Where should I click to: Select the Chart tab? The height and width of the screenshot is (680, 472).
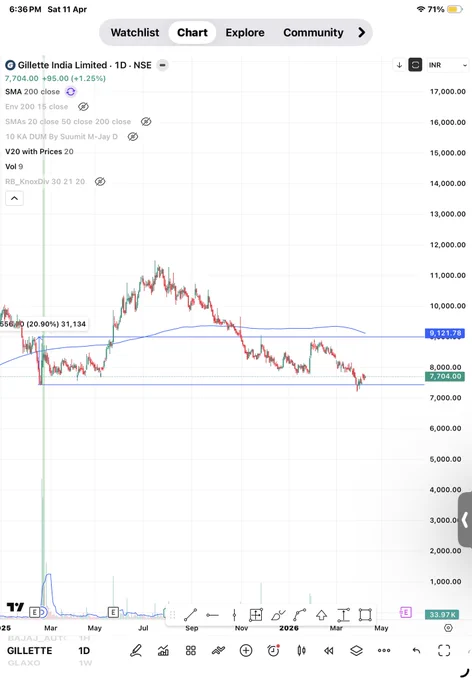(x=192, y=33)
